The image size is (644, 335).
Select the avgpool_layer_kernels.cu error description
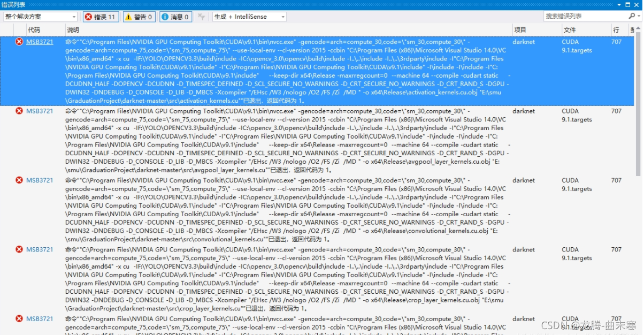click(x=287, y=141)
